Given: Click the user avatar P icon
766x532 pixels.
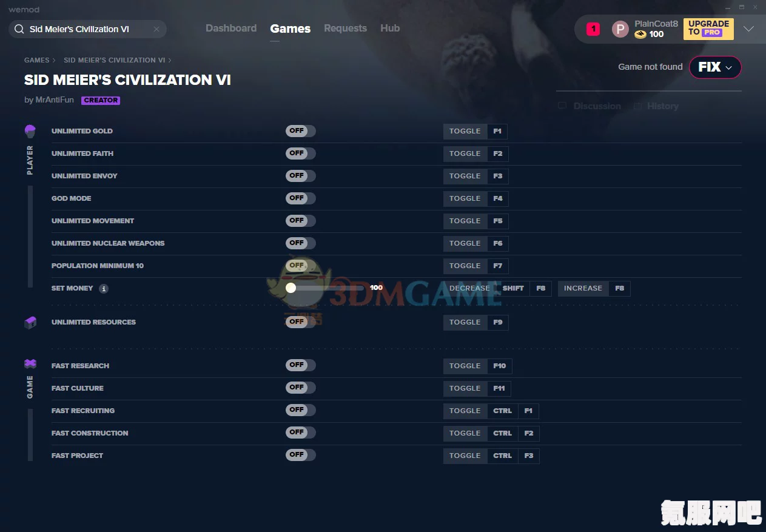Looking at the screenshot, I should [620, 29].
